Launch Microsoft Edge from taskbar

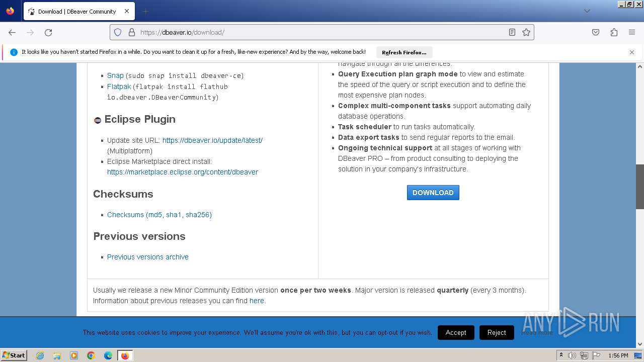point(108,355)
